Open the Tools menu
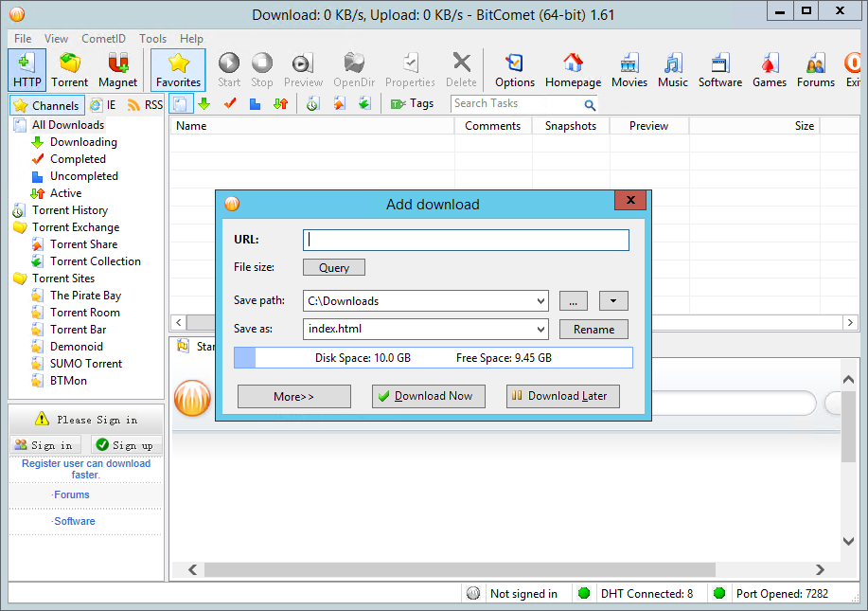 [152, 39]
